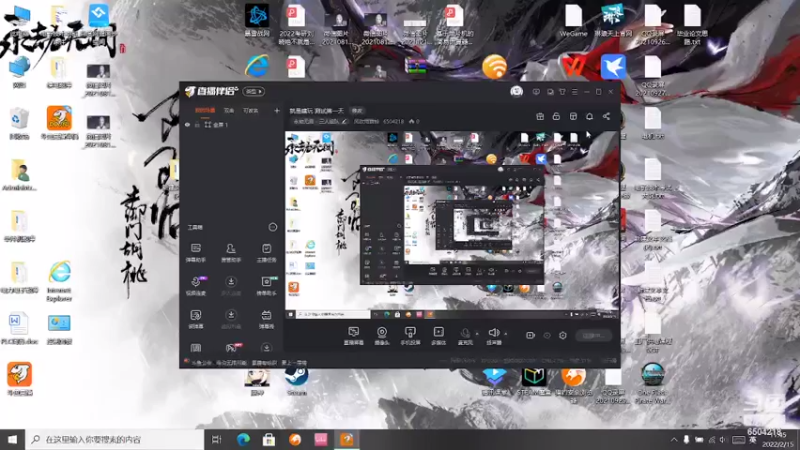This screenshot has width=800, height=450.
Task: Add a multimedia (多媒体) source
Action: pyautogui.click(x=438, y=336)
